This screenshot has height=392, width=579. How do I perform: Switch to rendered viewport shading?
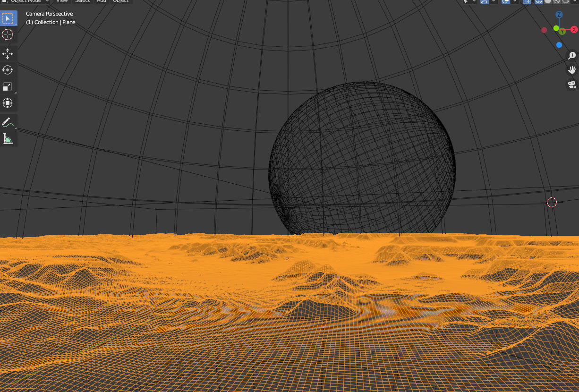coord(566,1)
